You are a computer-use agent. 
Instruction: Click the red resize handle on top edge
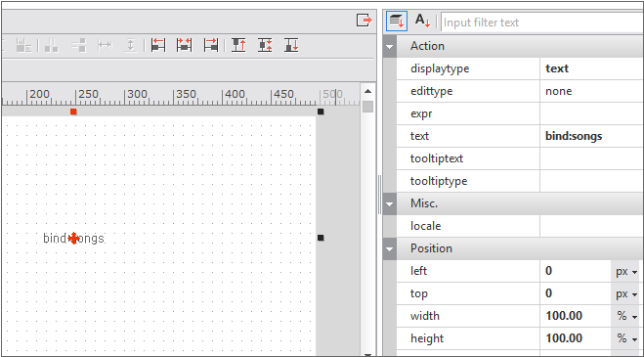(x=73, y=112)
